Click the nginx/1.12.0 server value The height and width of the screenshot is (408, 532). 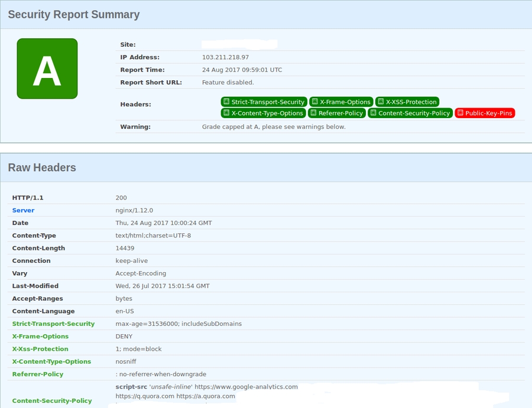(135, 210)
